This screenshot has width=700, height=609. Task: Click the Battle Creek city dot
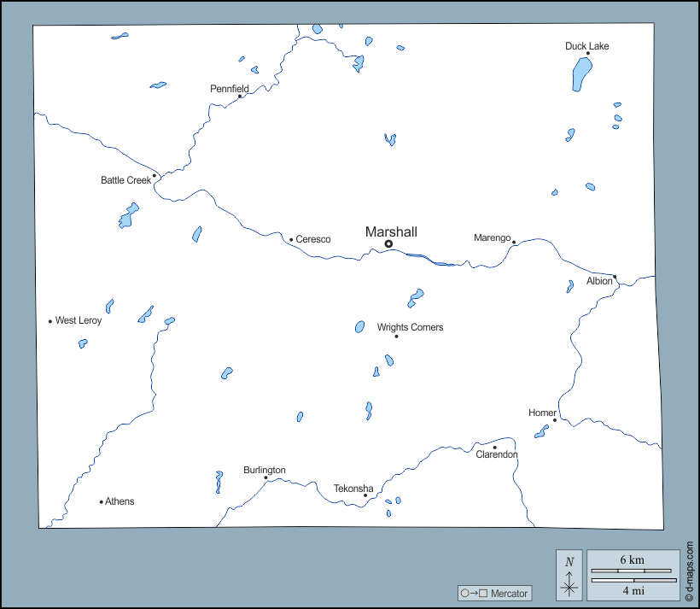pos(155,176)
